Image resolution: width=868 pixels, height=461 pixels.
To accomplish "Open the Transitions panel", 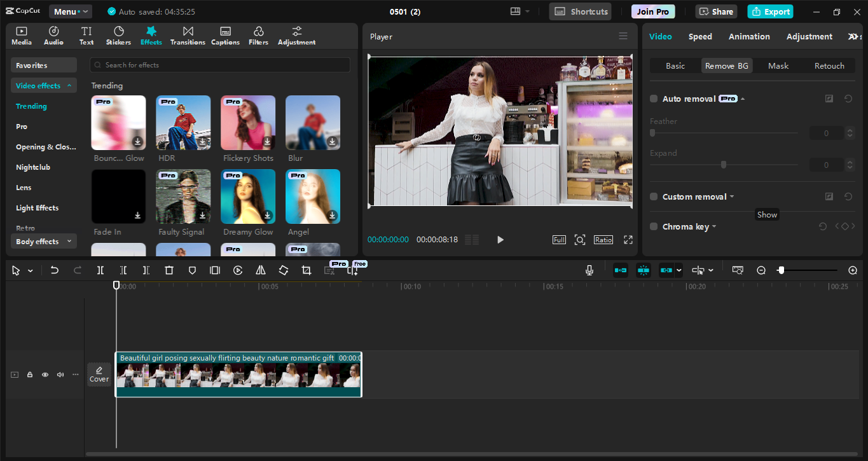I will point(188,35).
